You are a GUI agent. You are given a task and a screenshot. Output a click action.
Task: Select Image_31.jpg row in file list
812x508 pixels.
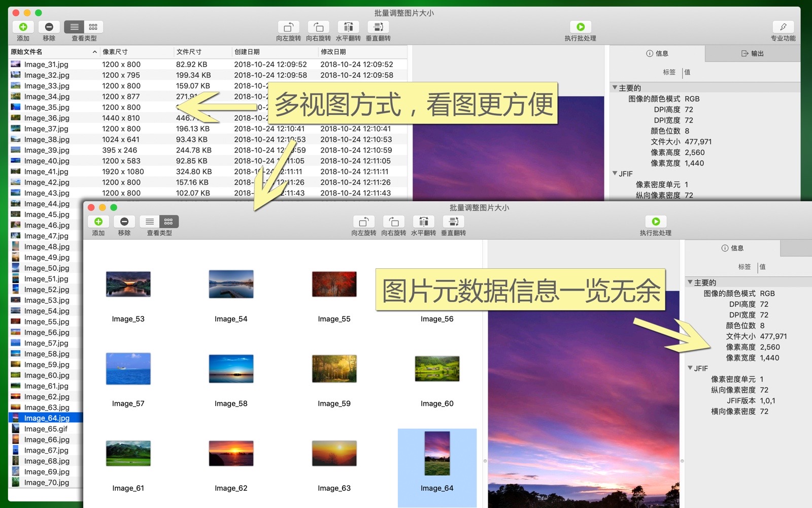coord(46,65)
